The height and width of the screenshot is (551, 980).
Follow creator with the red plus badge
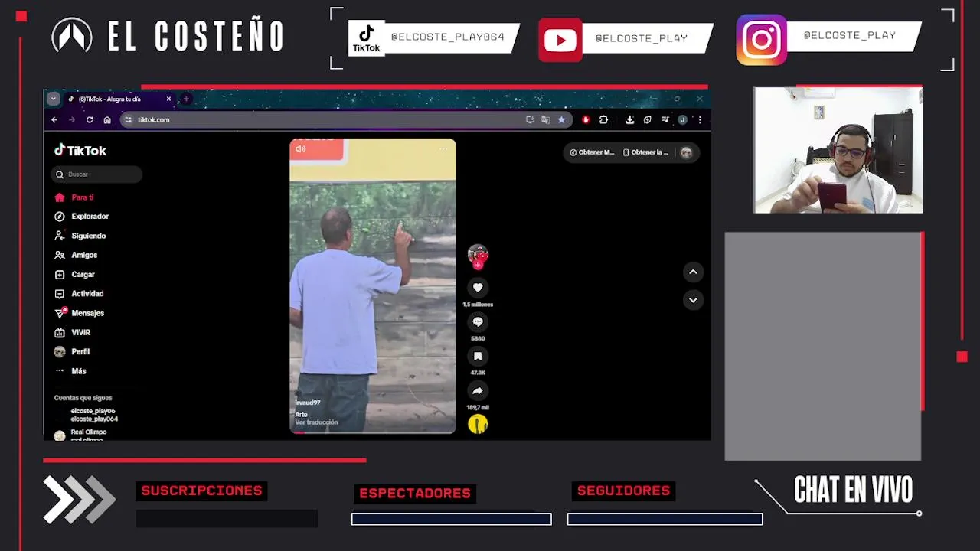point(478,266)
